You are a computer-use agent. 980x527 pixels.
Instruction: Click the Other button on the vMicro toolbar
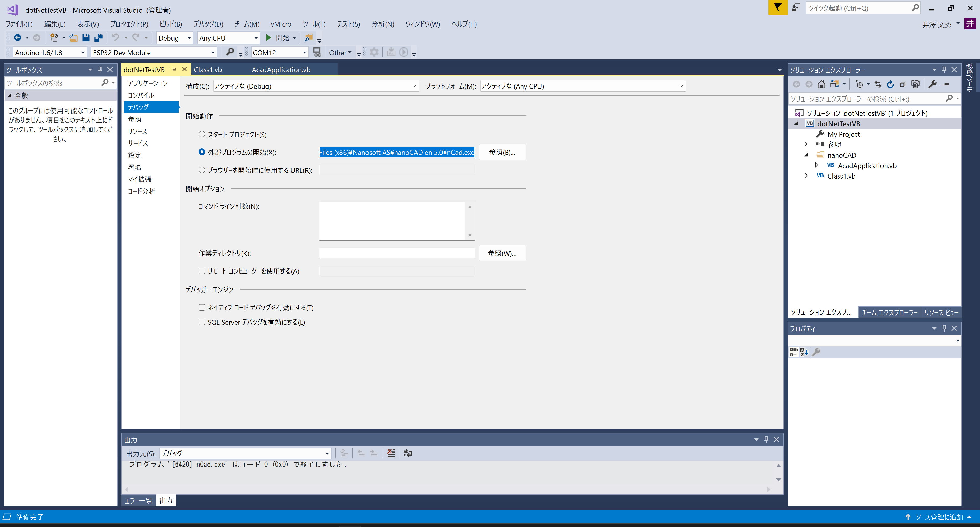pyautogui.click(x=340, y=53)
